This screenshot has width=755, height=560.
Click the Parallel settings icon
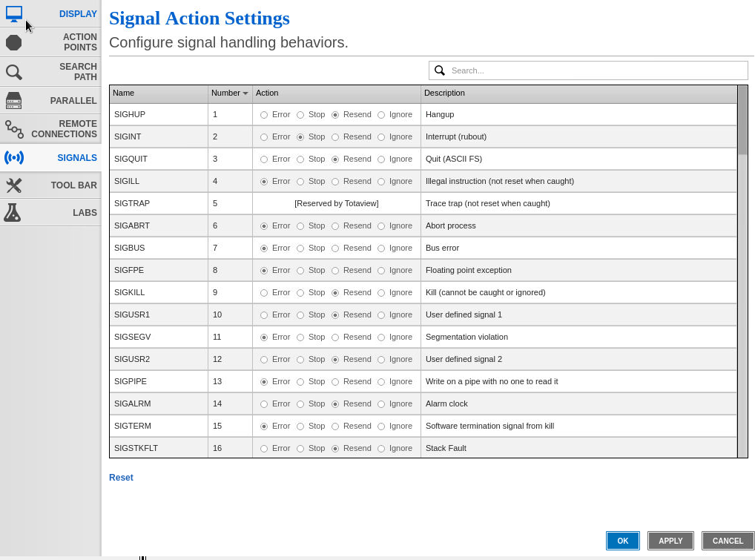coord(14,100)
